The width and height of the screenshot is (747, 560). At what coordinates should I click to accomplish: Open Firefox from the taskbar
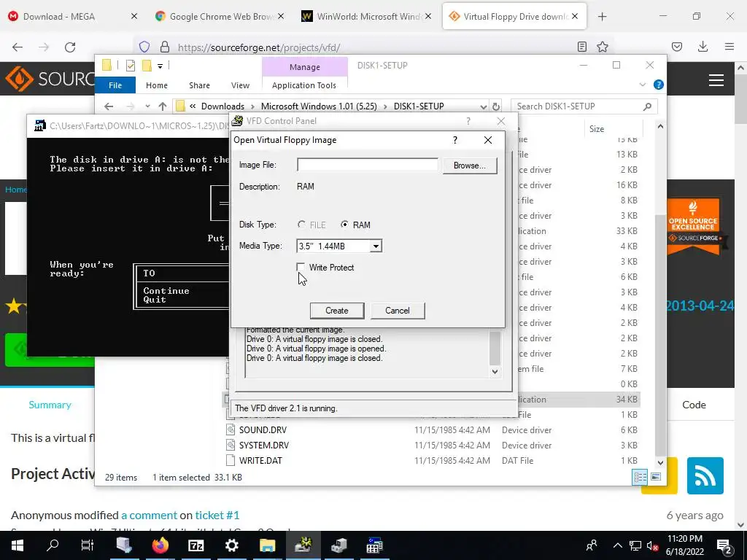coord(160,545)
